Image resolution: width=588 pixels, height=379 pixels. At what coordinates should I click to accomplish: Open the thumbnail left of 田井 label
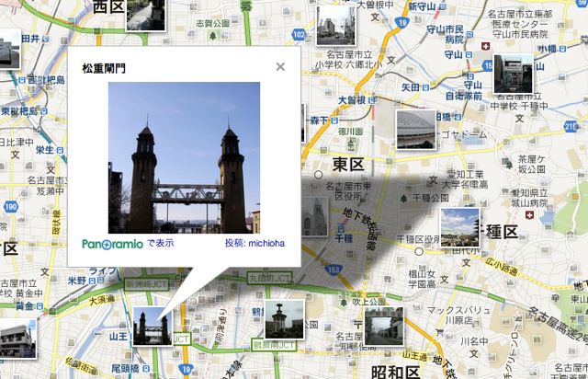10,49
